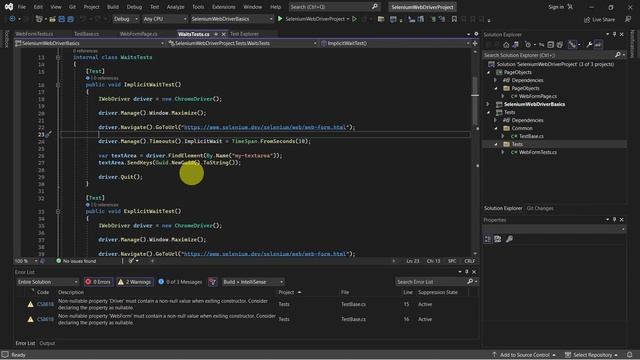The height and width of the screenshot is (360, 640).
Task: Click Add to Source Control
Action: [x=524, y=355]
